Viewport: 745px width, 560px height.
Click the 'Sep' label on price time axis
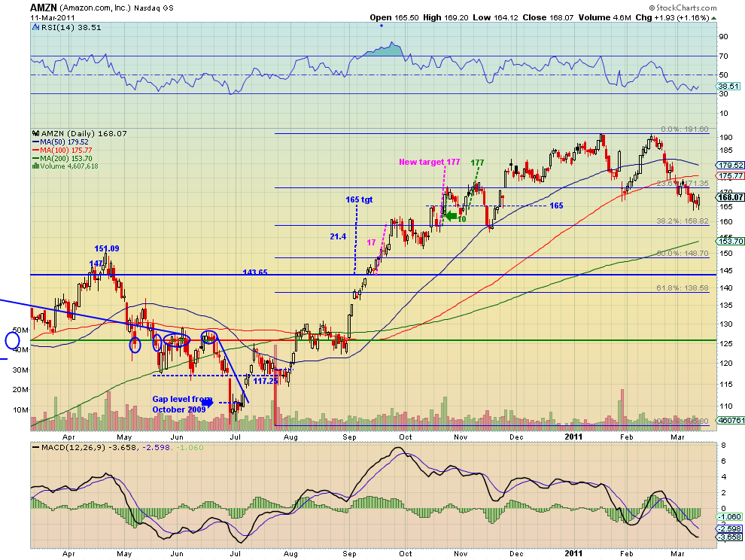pos(349,437)
